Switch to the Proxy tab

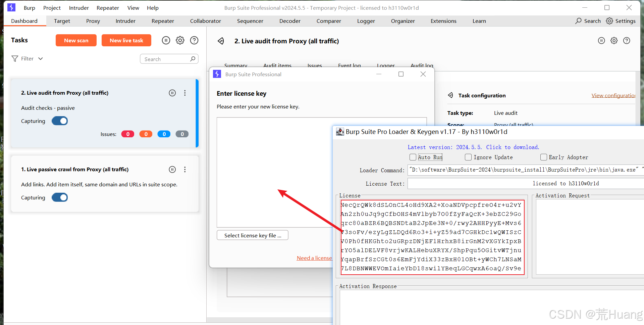(x=93, y=21)
